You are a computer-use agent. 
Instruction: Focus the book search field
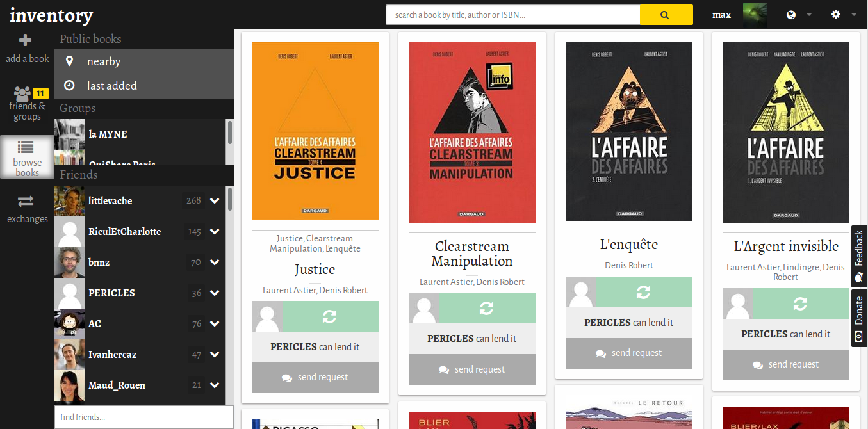pyautogui.click(x=512, y=15)
